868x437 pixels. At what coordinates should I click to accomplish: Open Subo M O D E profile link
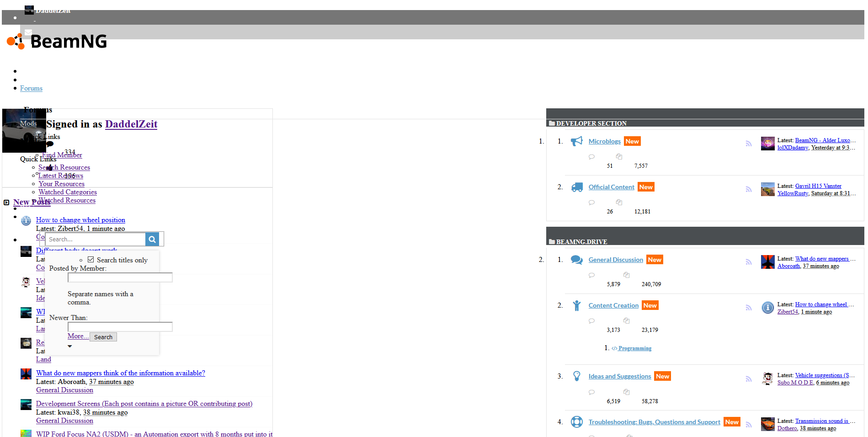point(796,383)
